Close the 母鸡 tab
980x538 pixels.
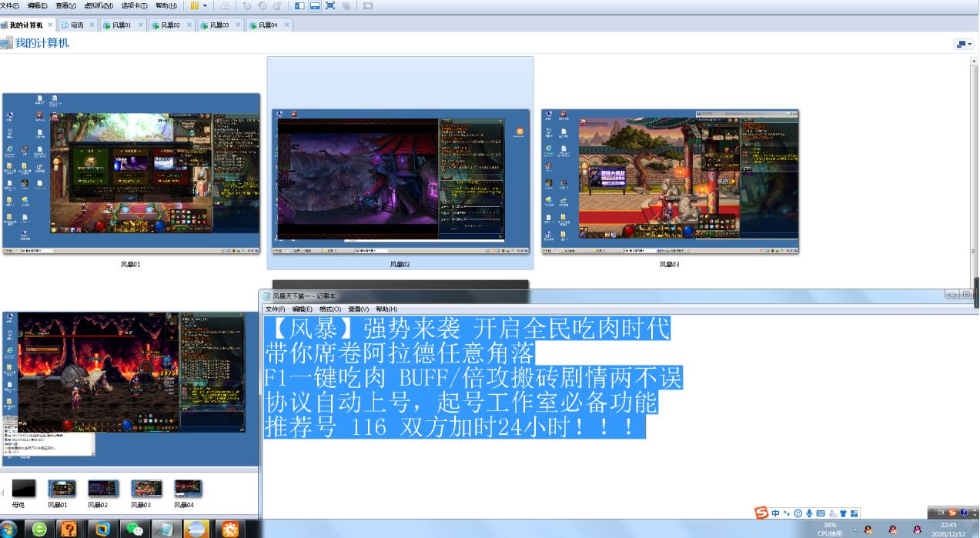[x=92, y=25]
